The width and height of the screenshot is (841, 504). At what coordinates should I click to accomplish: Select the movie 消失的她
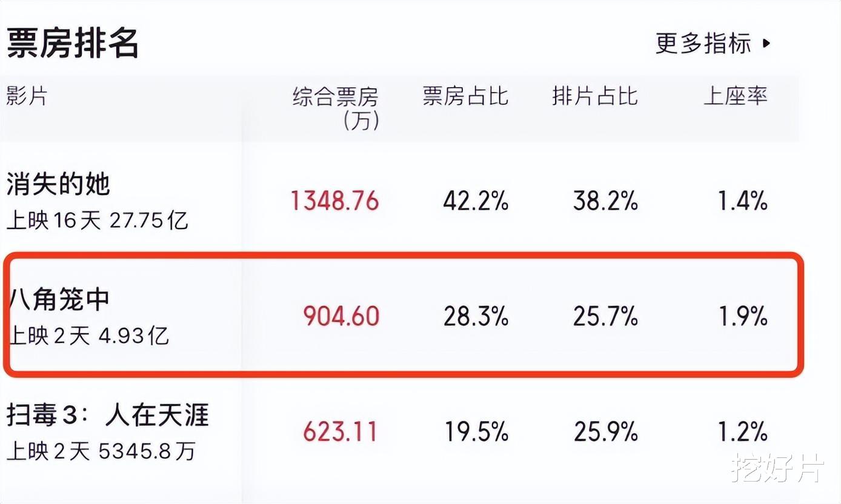tap(59, 187)
